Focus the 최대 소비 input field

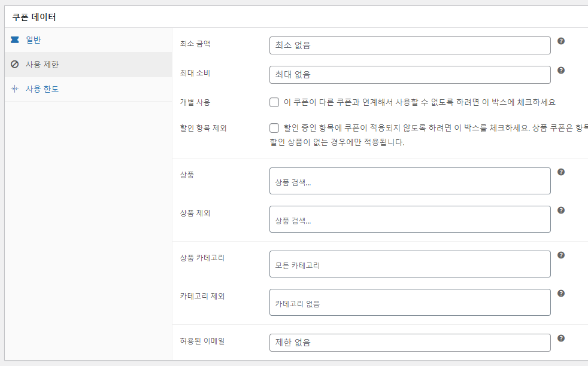click(x=410, y=75)
